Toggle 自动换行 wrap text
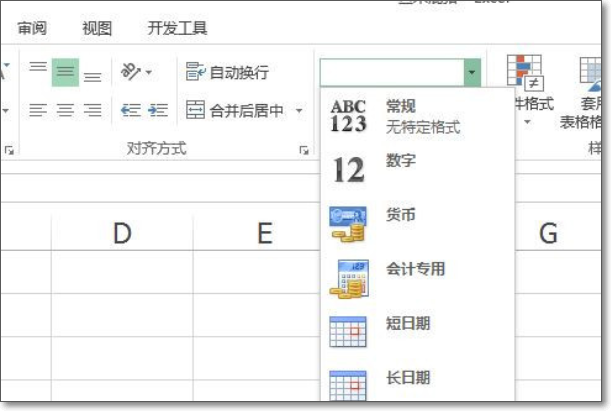This screenshot has width=611, height=411. coord(227,72)
